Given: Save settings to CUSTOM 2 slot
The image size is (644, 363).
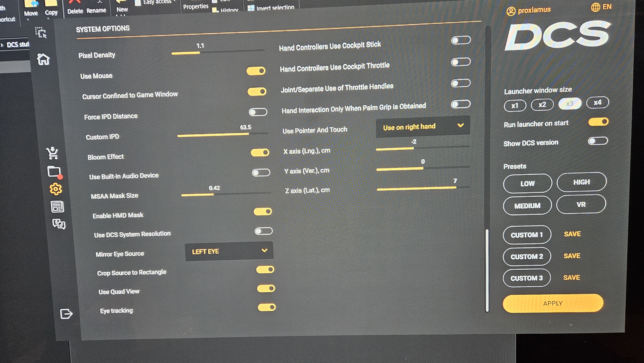Looking at the screenshot, I should (572, 256).
